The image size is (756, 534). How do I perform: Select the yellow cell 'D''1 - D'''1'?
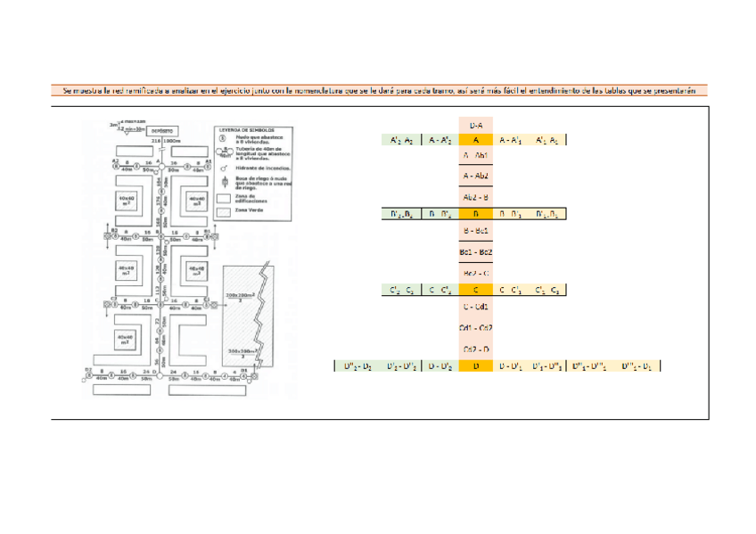coord(588,366)
